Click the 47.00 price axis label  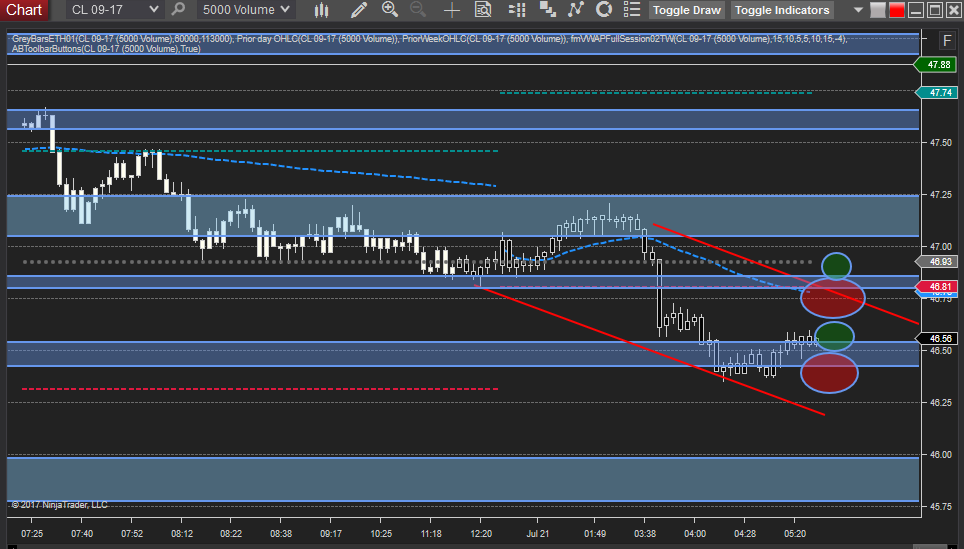(x=941, y=247)
